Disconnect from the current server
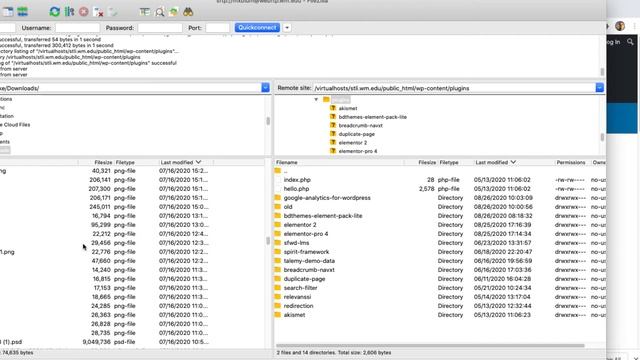Viewport: 640px width, 360px height. coord(98,12)
